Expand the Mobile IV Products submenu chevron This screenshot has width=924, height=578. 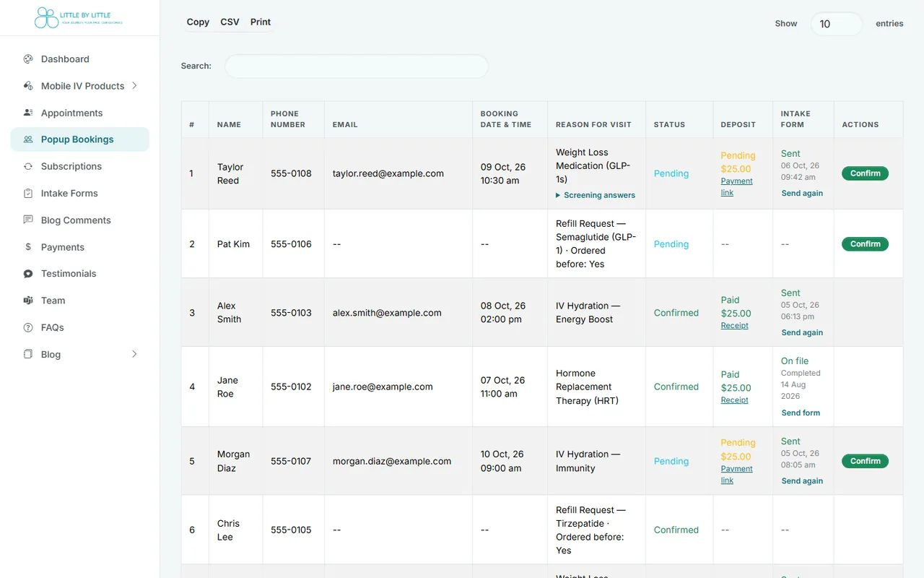[134, 86]
